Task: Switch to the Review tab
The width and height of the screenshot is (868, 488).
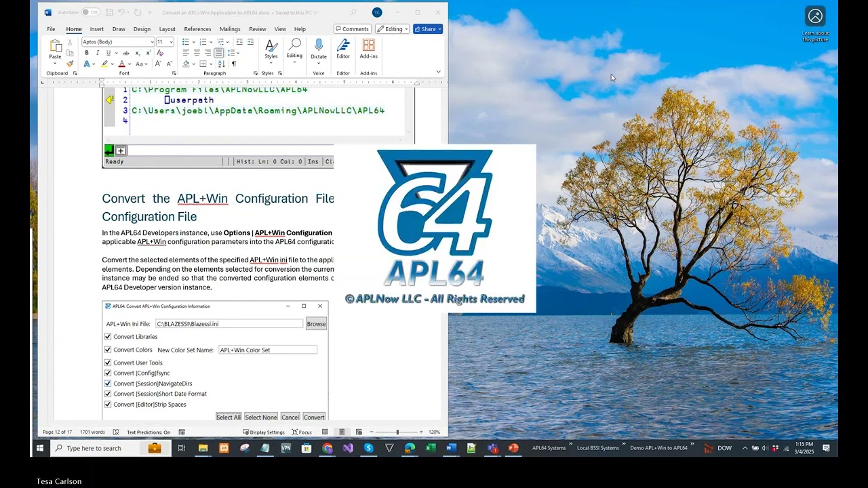Action: pos(257,29)
